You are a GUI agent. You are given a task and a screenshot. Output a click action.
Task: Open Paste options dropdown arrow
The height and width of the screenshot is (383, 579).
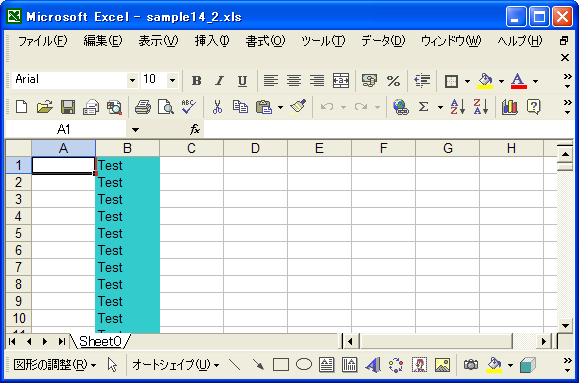(280, 107)
